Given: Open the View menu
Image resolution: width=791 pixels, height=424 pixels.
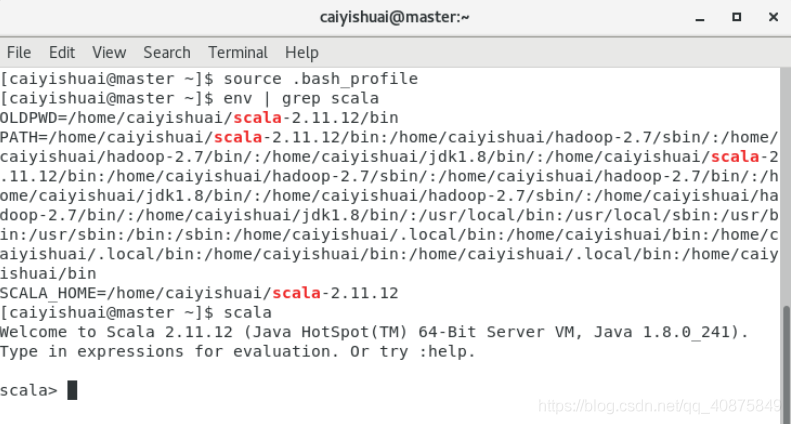Looking at the screenshot, I should [109, 52].
